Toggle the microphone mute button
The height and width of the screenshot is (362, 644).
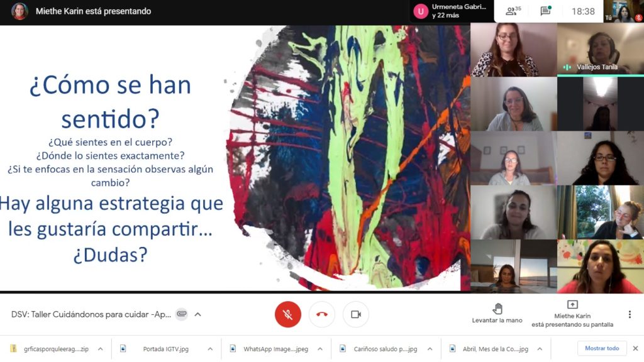click(288, 314)
